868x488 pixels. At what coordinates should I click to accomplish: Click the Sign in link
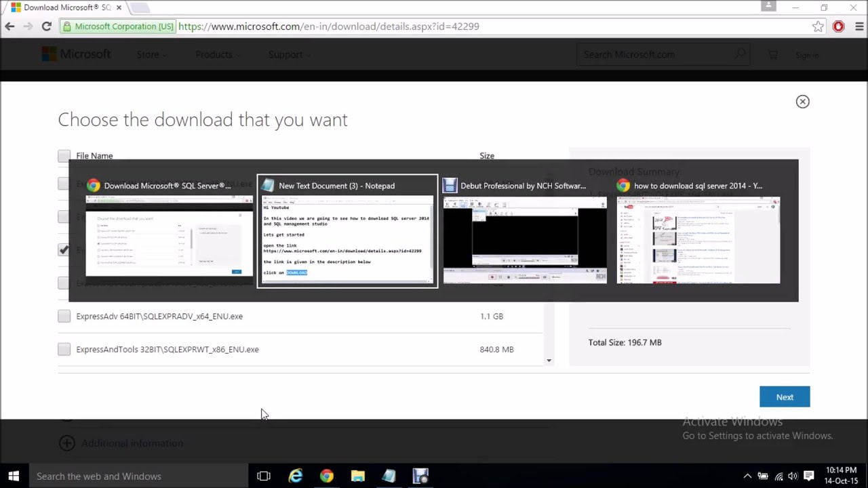point(807,56)
